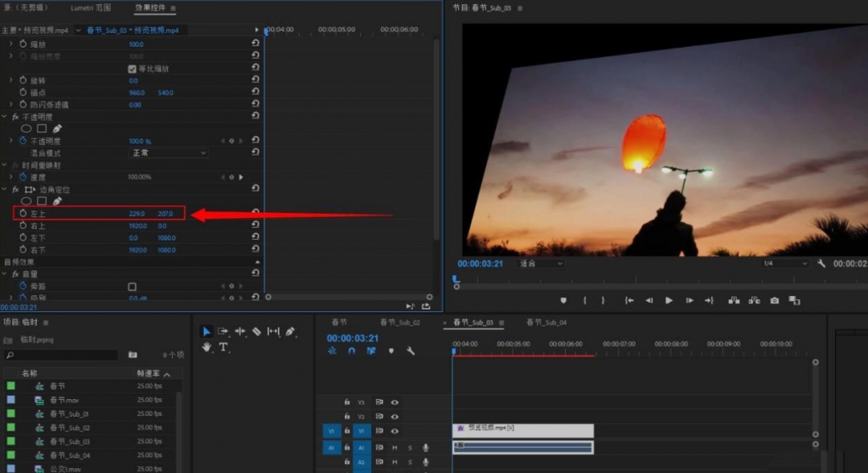
Task: Select the 预览视频.mp4 clip on the timeline
Action: [522, 430]
